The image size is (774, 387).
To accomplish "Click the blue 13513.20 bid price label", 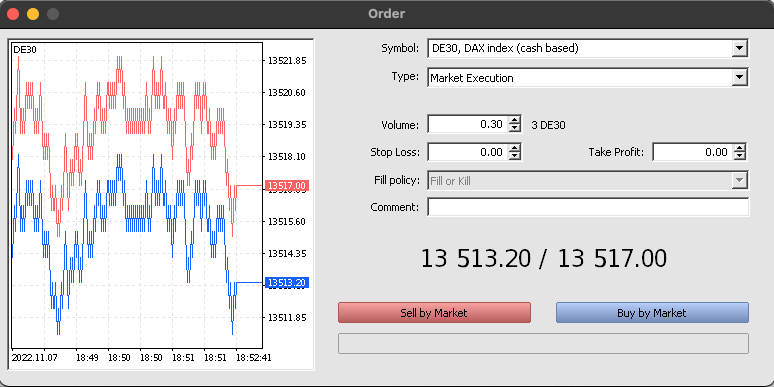I will click(x=287, y=282).
